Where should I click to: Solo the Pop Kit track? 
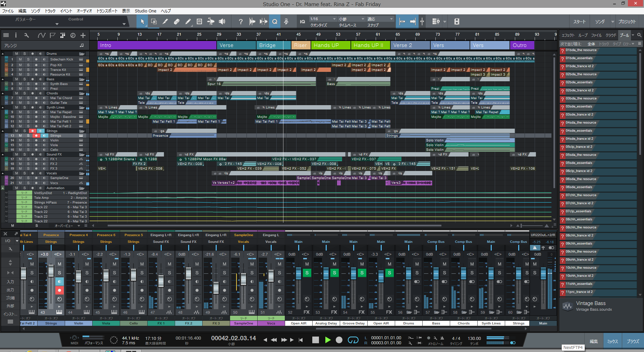pos(28,65)
